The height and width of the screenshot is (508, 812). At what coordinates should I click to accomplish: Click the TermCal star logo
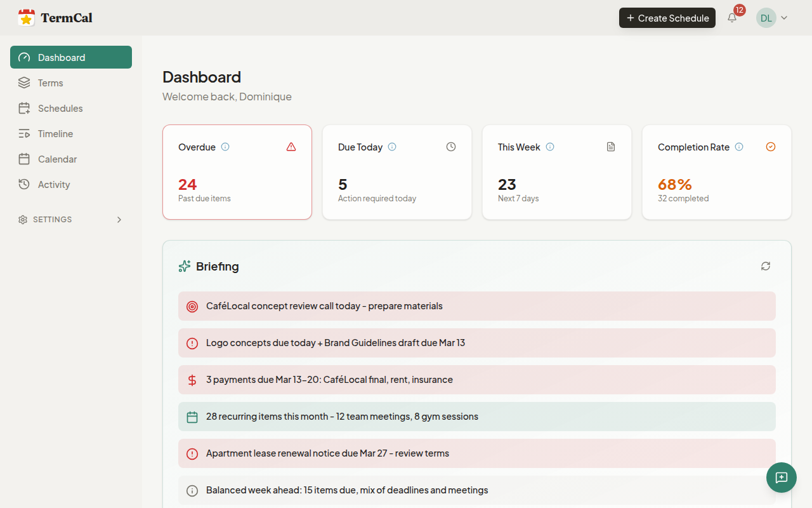[26, 17]
